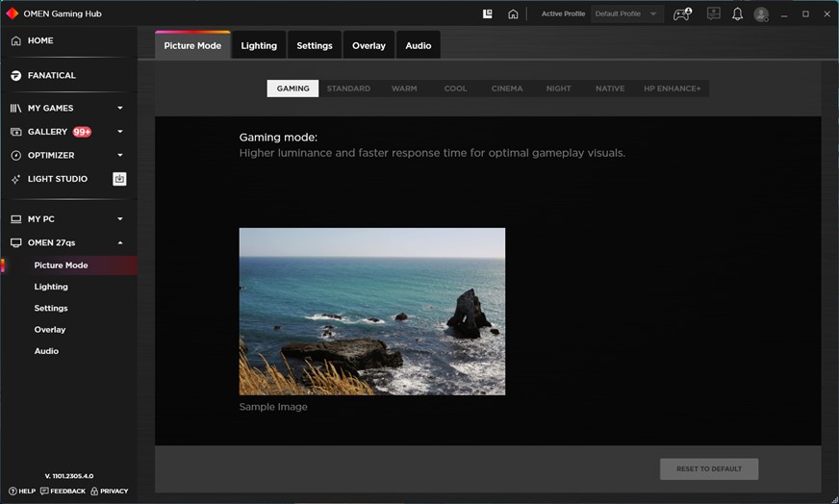Switch picture mode to Cinema
The height and width of the screenshot is (504, 839).
point(507,88)
